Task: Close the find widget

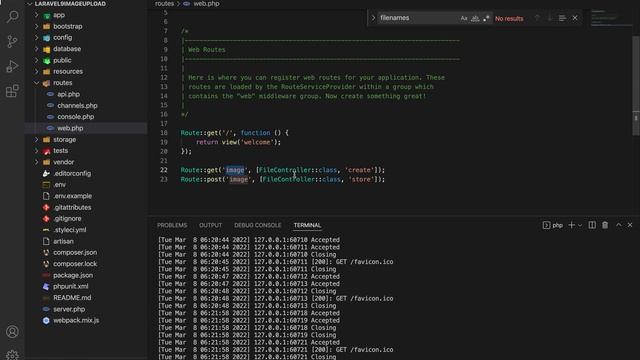Action: (x=575, y=18)
